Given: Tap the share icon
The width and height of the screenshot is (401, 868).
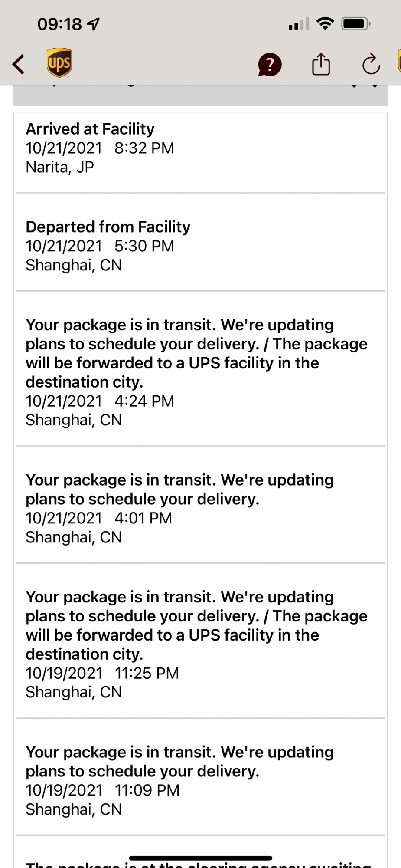Looking at the screenshot, I should [x=321, y=64].
